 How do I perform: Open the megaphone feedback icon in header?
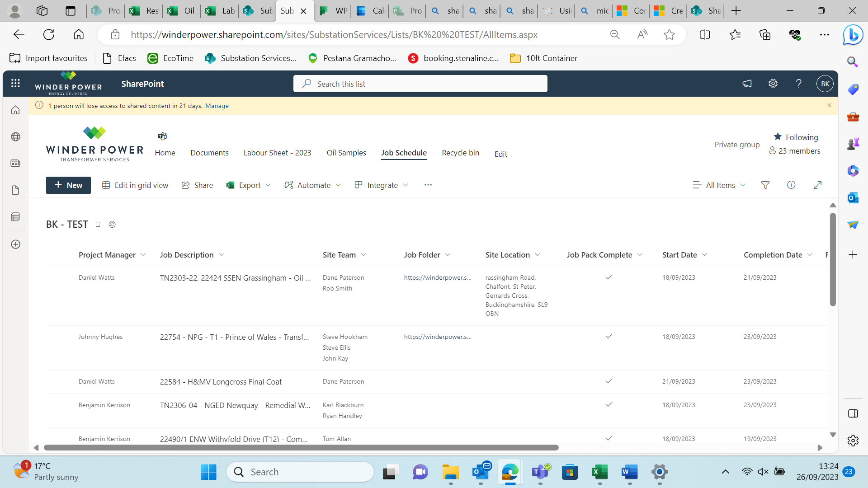click(747, 84)
